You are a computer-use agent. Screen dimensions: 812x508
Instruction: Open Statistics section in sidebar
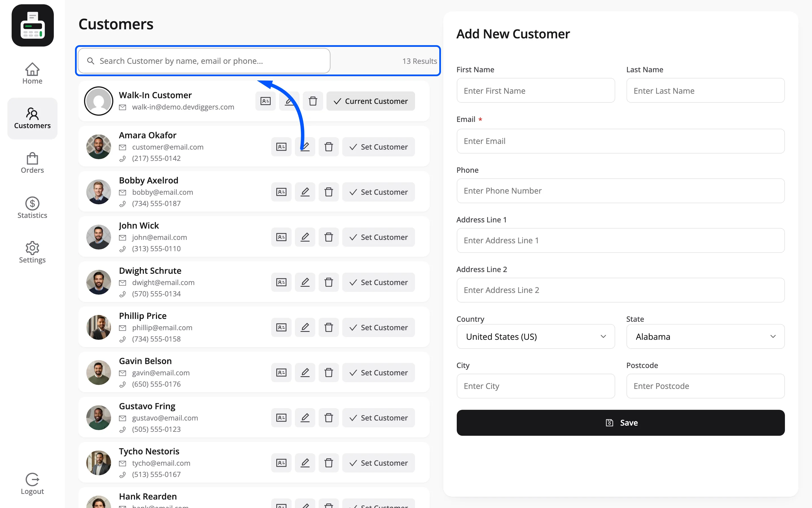pyautogui.click(x=32, y=208)
